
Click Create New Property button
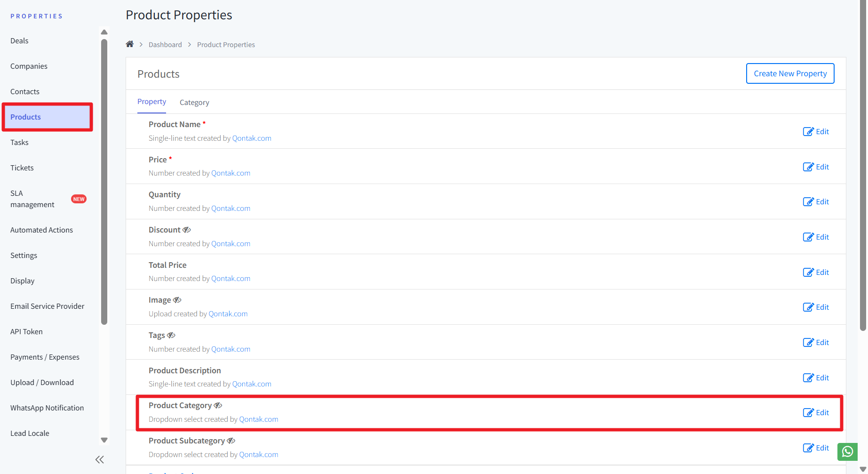click(790, 73)
